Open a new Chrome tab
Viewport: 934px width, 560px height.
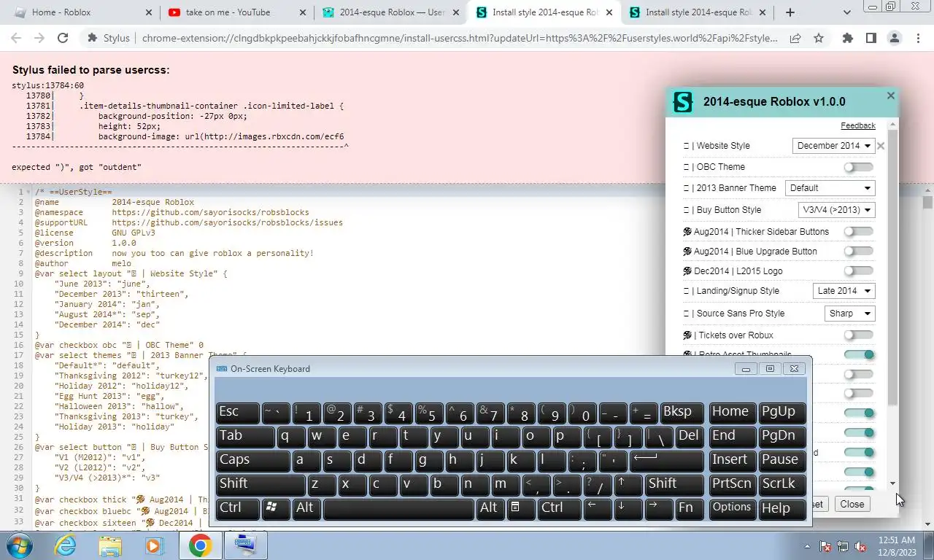coord(790,12)
